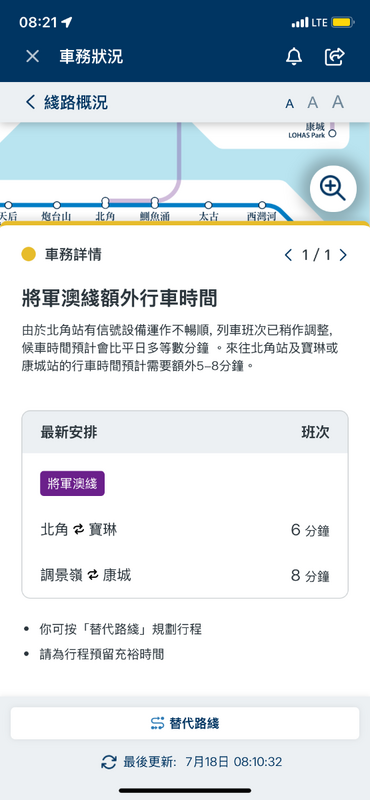Image resolution: width=370 pixels, height=800 pixels.
Task: Tap the 將軍澳綫 purple line tag
Action: [x=72, y=483]
